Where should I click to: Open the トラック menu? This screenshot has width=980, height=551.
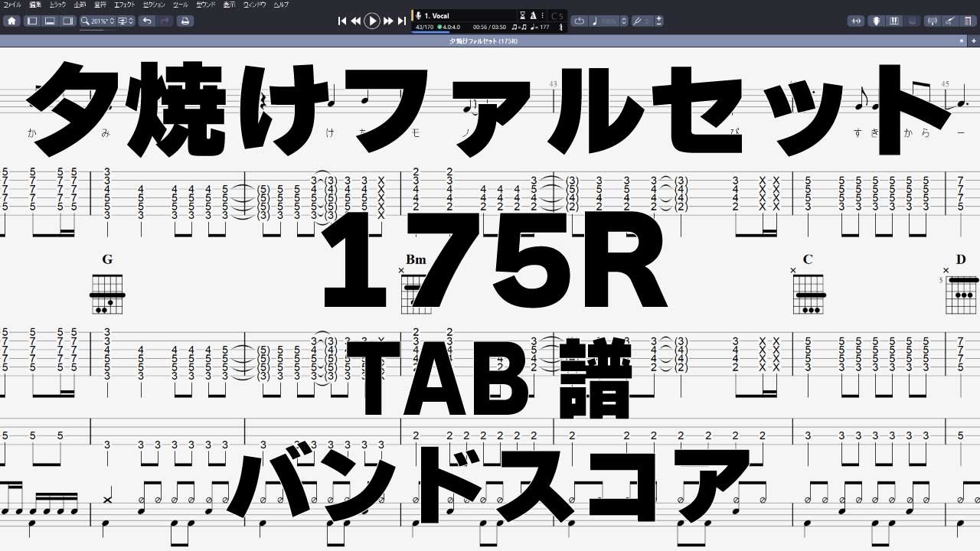coord(57,5)
